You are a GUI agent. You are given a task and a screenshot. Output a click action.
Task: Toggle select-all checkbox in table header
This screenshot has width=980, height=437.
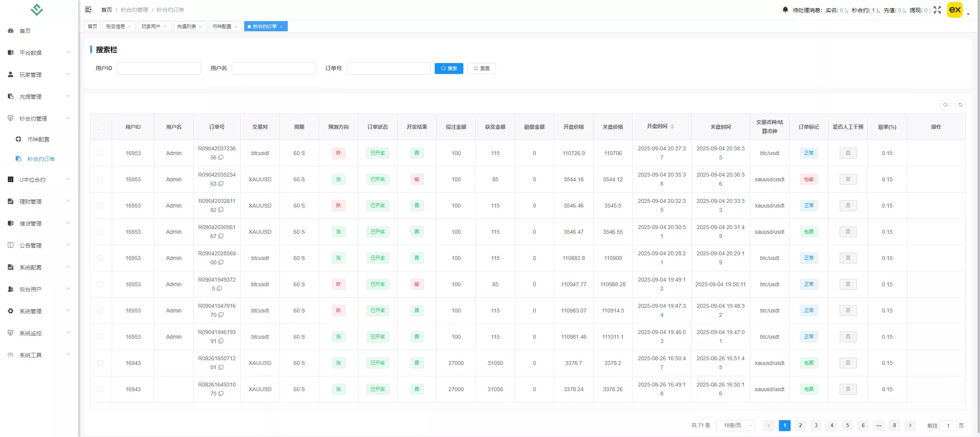101,127
